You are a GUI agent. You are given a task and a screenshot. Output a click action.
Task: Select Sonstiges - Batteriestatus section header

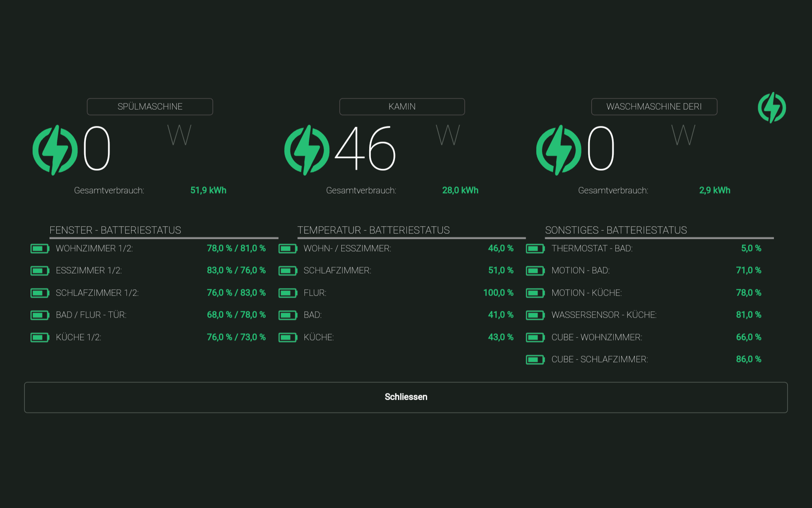coord(616,230)
